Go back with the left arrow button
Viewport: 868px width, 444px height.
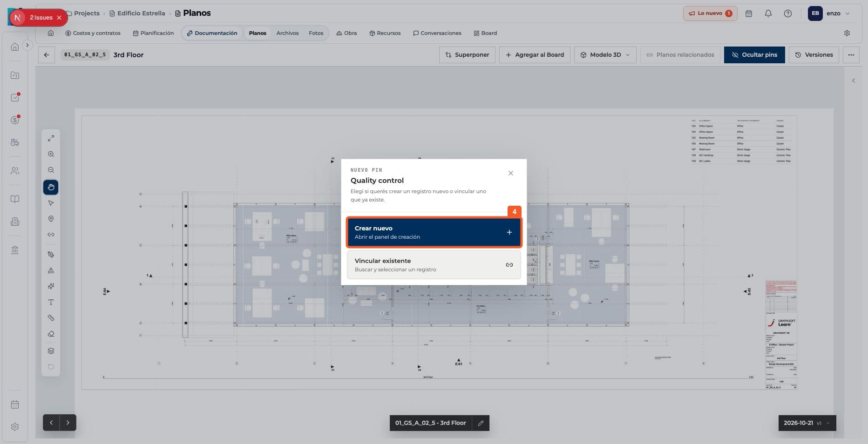pyautogui.click(x=47, y=55)
